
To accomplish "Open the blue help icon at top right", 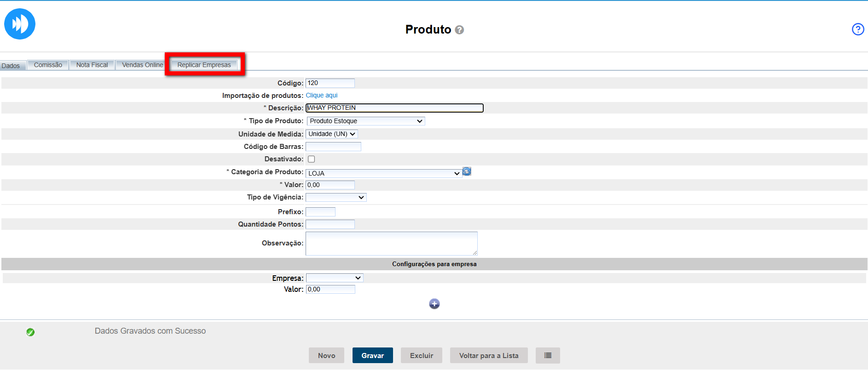I will (857, 29).
